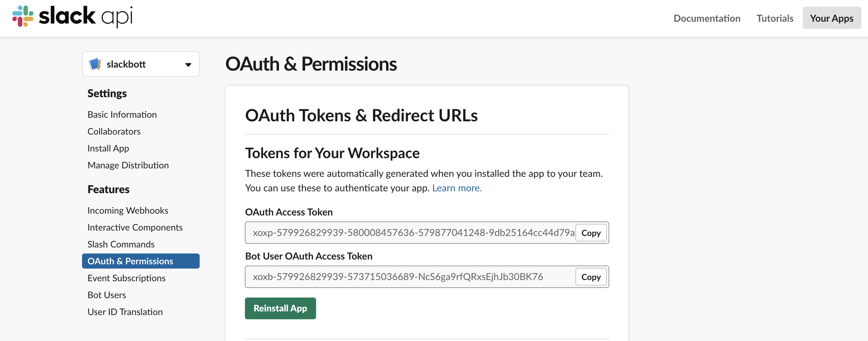Click the Slack multicolor logo icon
This screenshot has width=868, height=341.
tap(23, 16)
